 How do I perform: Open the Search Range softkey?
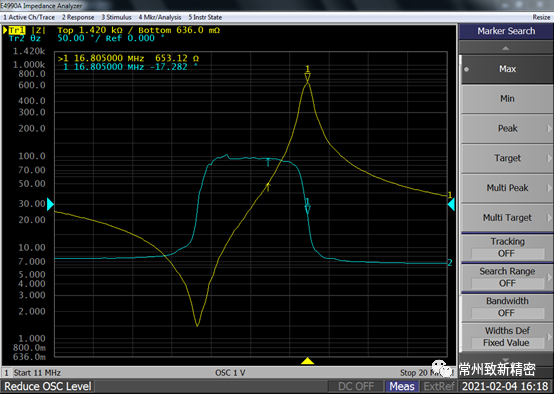[507, 277]
